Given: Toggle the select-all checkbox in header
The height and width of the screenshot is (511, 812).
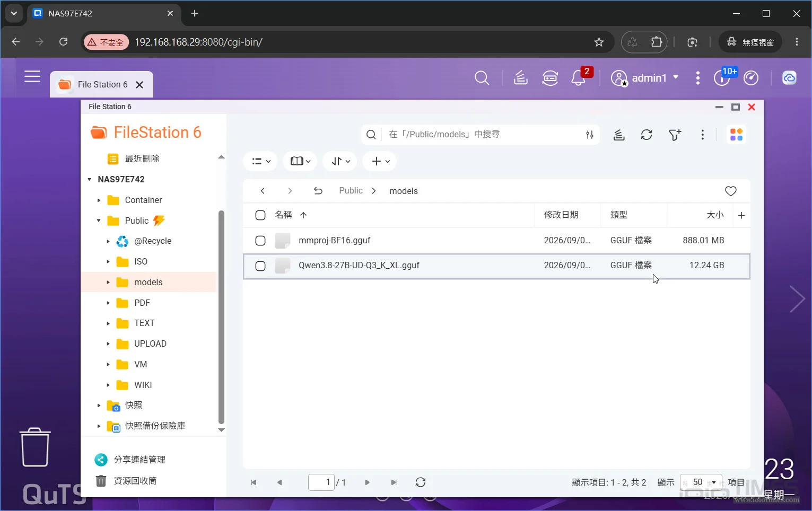Looking at the screenshot, I should point(260,215).
